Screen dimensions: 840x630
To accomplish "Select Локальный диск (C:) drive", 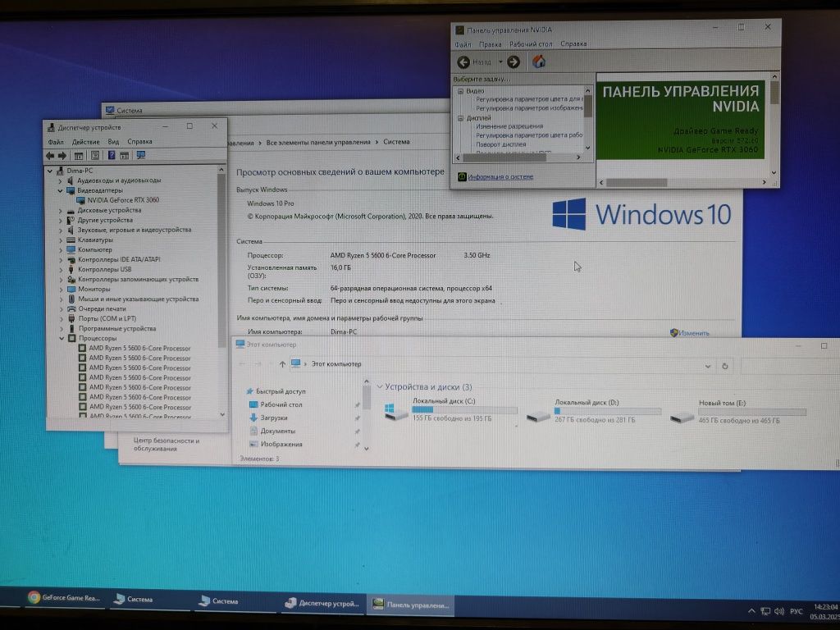I will point(450,410).
